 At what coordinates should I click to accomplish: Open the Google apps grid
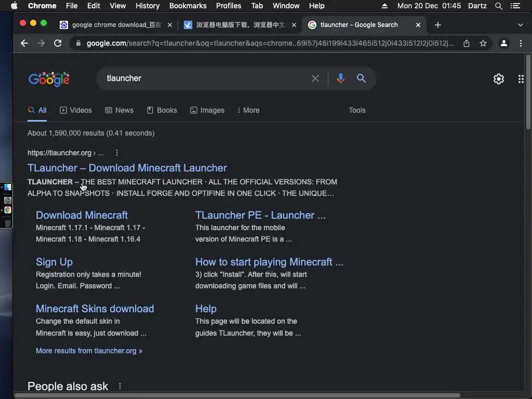click(521, 79)
